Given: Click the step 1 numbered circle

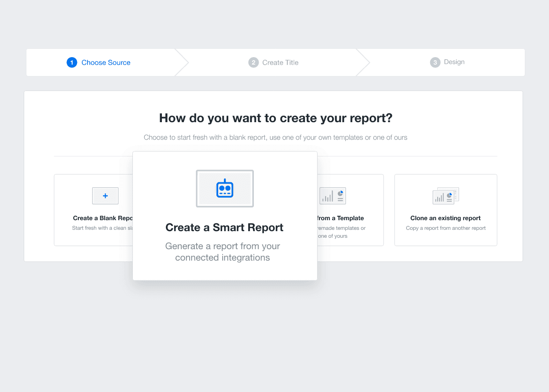Looking at the screenshot, I should click(72, 62).
